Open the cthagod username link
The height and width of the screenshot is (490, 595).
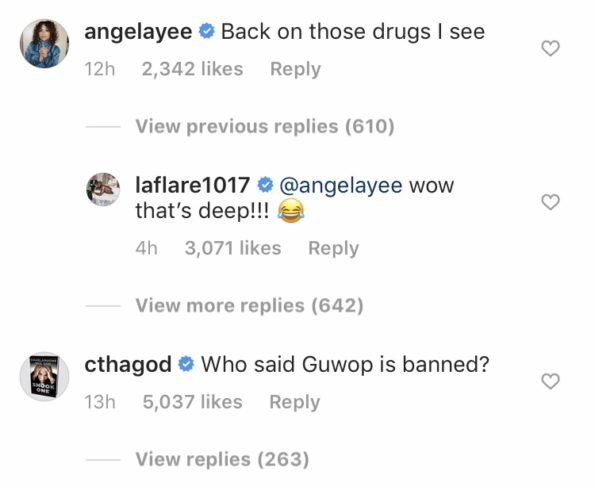click(128, 365)
